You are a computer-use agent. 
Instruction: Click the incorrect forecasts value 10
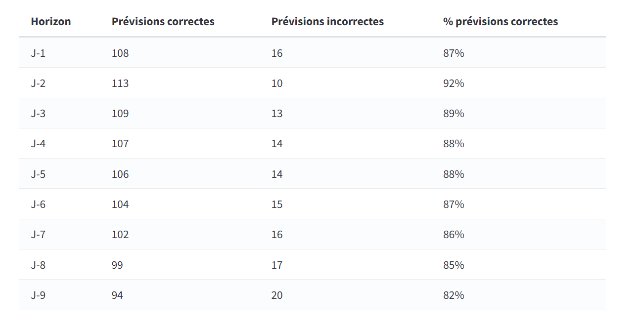(x=277, y=83)
